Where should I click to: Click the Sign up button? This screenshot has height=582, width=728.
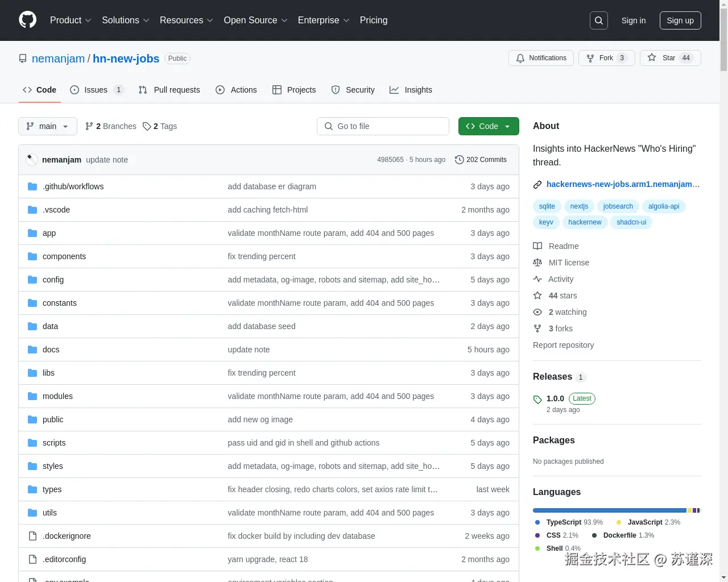(680, 20)
